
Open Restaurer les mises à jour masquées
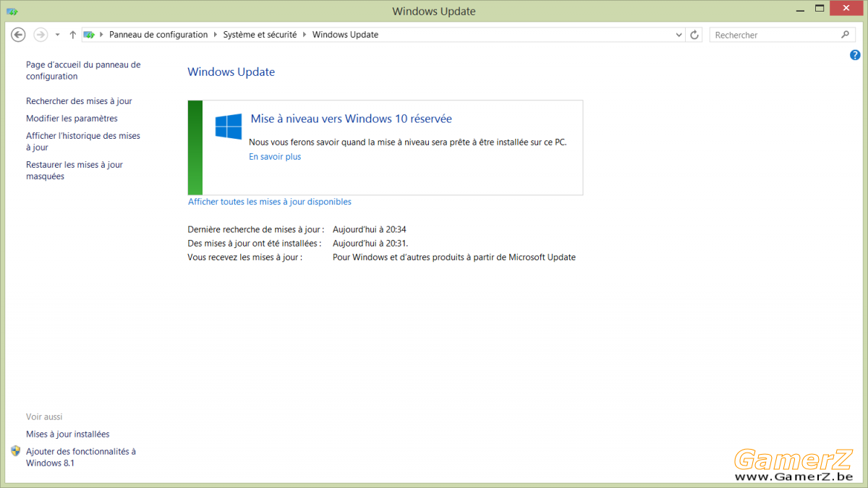(x=75, y=171)
